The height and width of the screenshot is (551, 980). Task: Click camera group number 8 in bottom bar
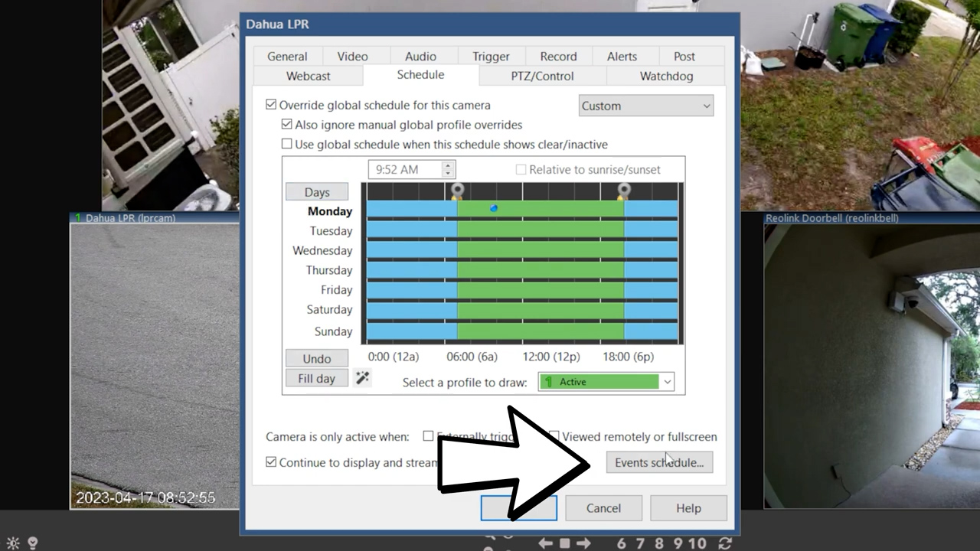point(659,543)
